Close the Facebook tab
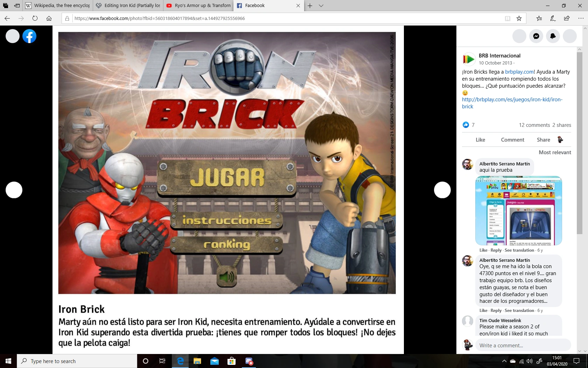Image resolution: width=588 pixels, height=368 pixels. 298,6
